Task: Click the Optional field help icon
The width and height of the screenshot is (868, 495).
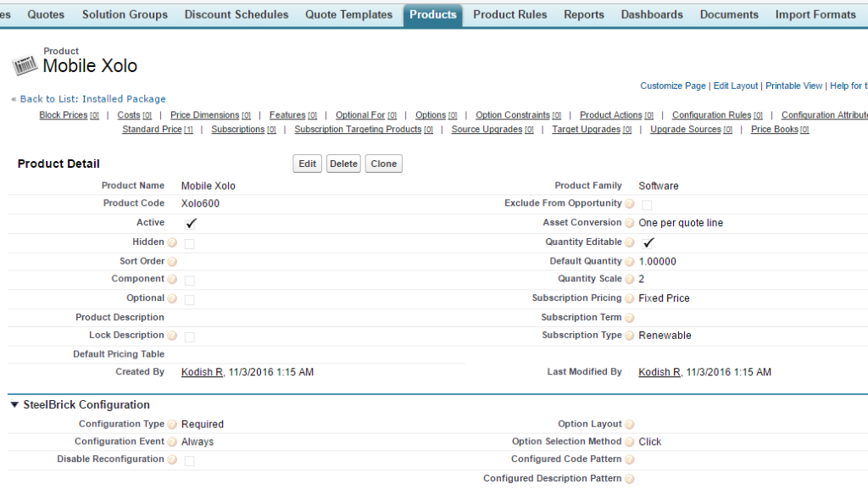Action: coord(172,298)
